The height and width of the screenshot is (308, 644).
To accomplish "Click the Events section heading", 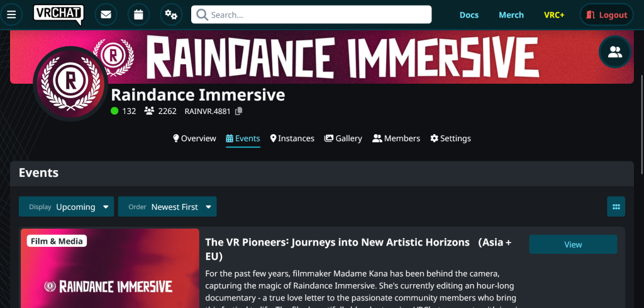I will point(38,173).
